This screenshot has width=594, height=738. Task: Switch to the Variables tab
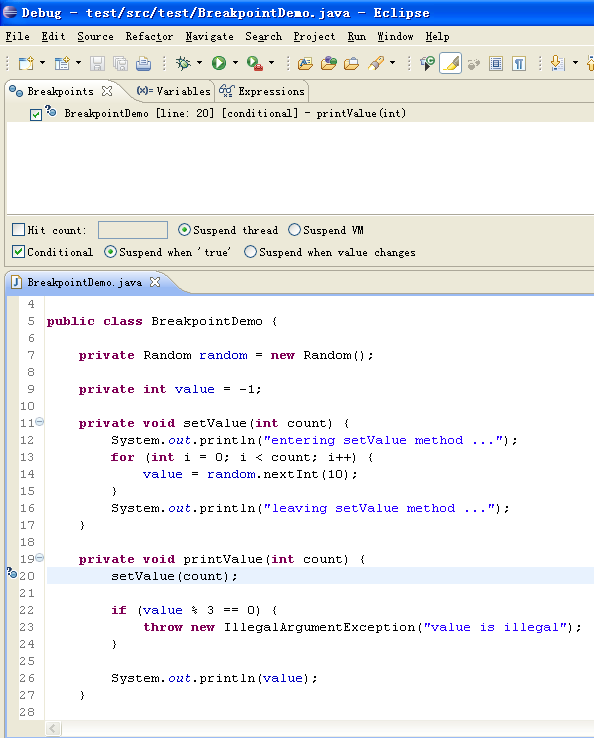pos(173,91)
